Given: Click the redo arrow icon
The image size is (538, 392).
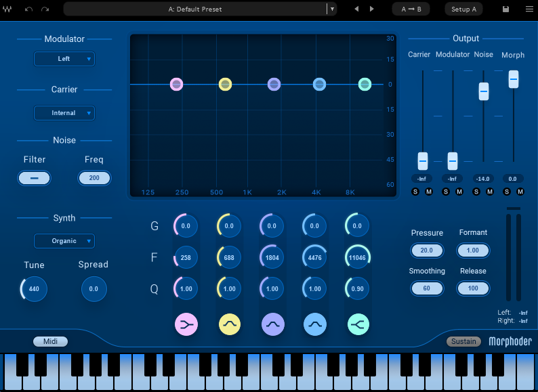Looking at the screenshot, I should click(45, 9).
